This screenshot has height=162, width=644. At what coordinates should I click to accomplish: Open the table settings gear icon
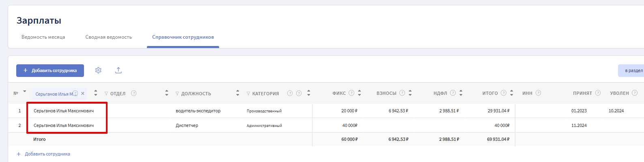(x=98, y=70)
